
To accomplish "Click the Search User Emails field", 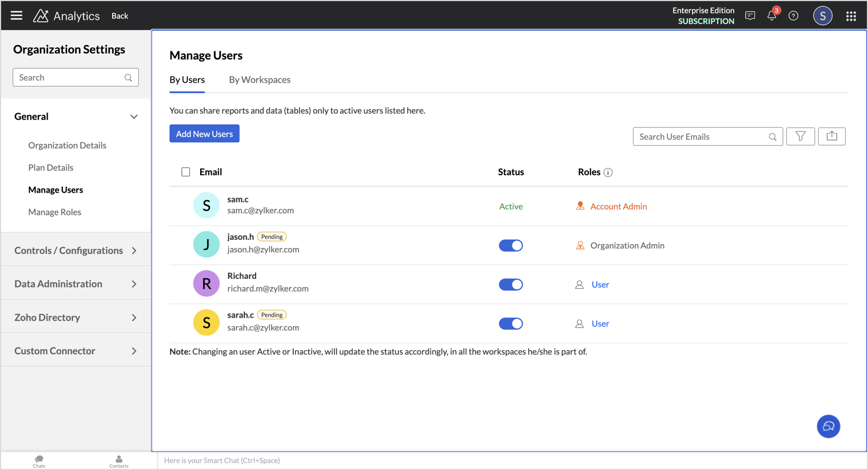I will 701,137.
